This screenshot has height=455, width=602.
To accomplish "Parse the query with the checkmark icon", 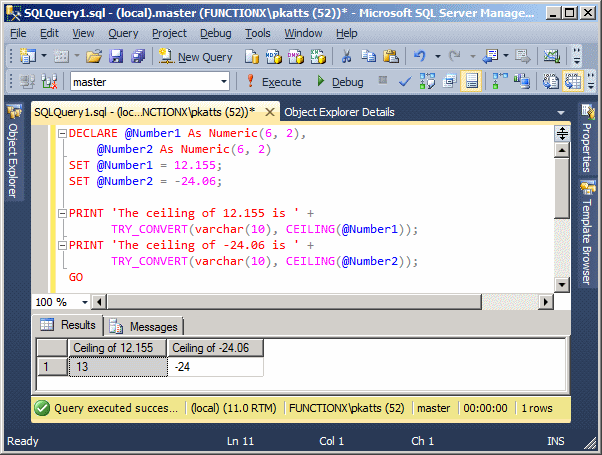I will 405,81.
